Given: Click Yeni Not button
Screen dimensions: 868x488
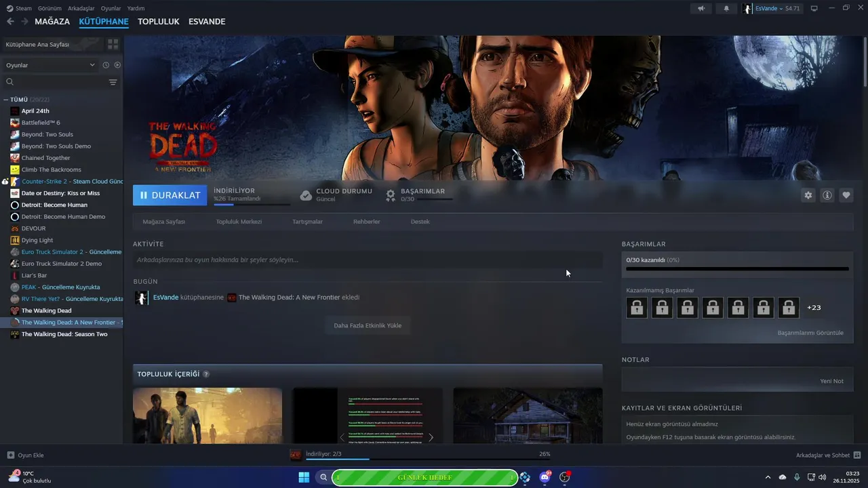Looking at the screenshot, I should [832, 381].
